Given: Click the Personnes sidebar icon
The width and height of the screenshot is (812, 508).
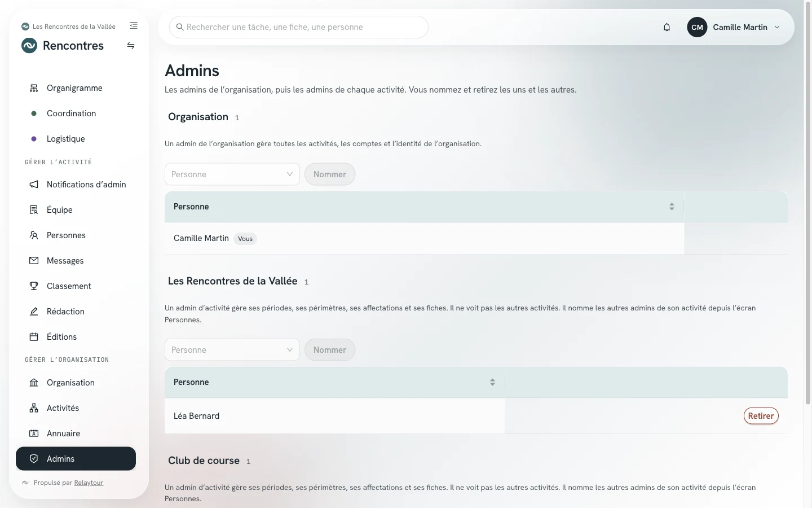Looking at the screenshot, I should click(x=34, y=235).
